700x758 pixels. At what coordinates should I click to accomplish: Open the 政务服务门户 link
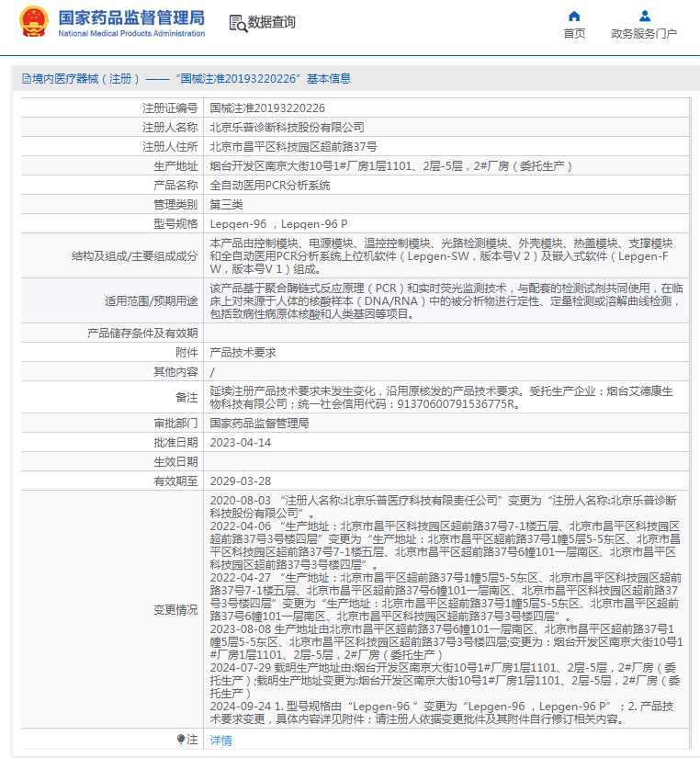tap(644, 33)
